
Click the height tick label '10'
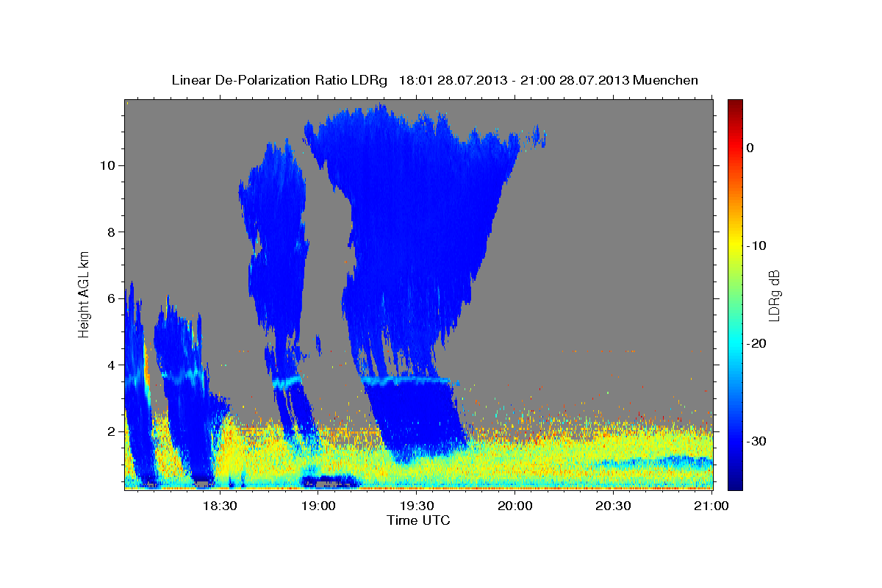(x=106, y=165)
